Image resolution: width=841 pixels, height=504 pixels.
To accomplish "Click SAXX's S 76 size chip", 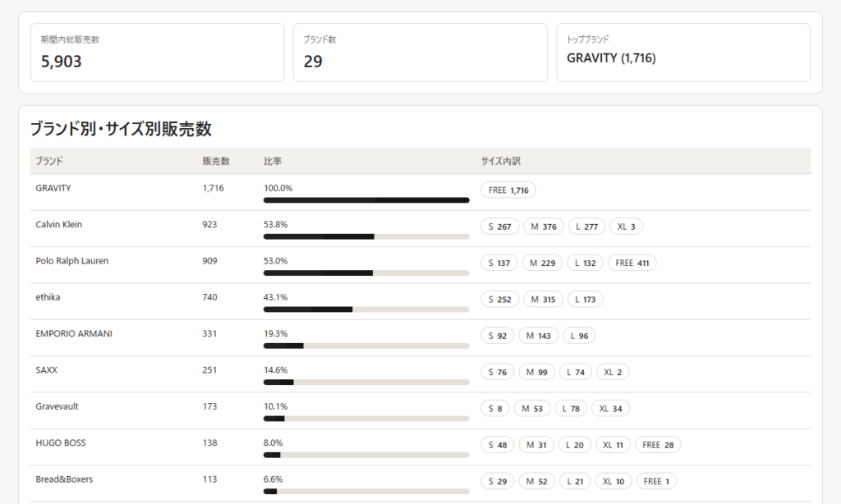I will [498, 373].
